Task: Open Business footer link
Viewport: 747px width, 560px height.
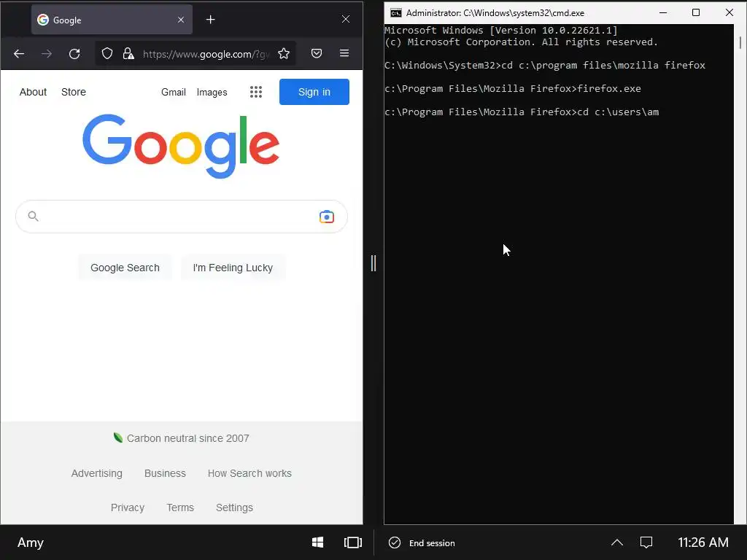Action: pyautogui.click(x=166, y=473)
